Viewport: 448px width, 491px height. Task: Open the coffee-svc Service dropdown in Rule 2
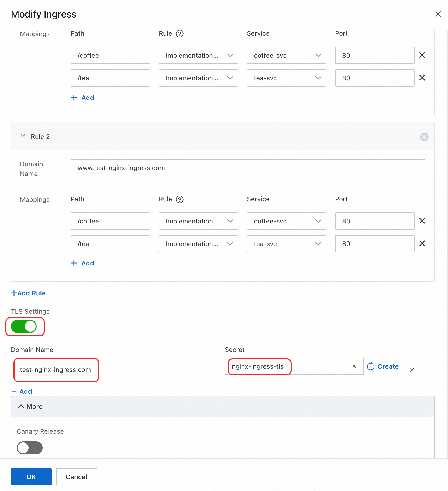click(286, 221)
